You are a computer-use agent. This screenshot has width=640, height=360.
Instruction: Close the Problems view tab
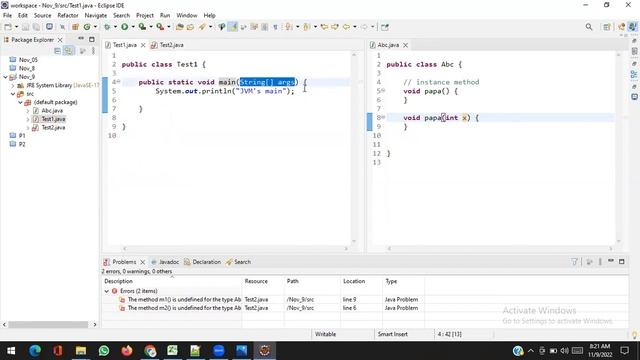coord(142,262)
